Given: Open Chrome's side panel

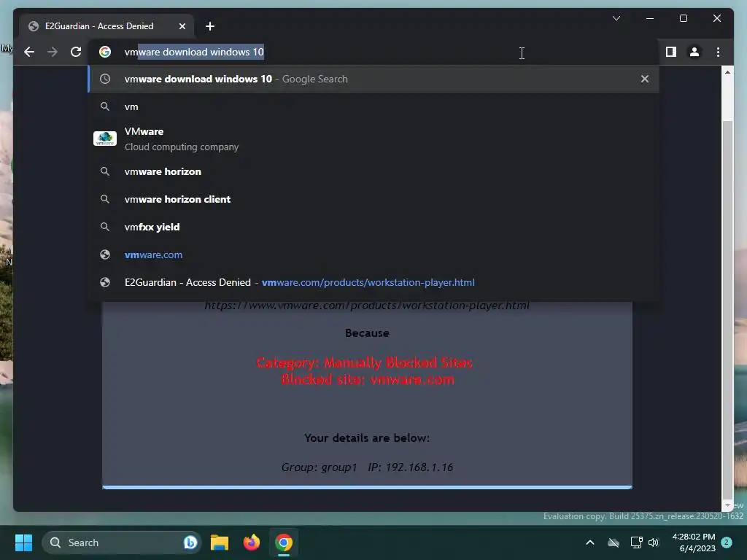Looking at the screenshot, I should pyautogui.click(x=671, y=52).
